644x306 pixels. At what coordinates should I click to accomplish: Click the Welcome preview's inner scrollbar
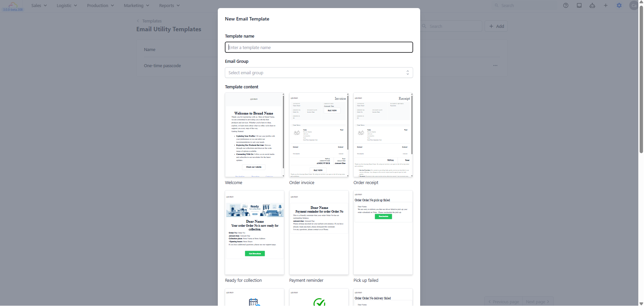(x=283, y=132)
